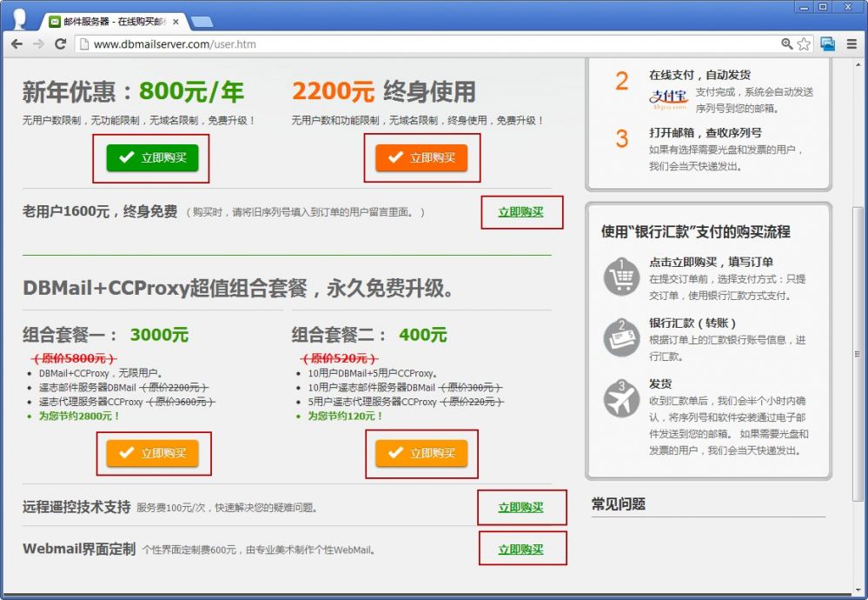This screenshot has height=600, width=868.
Task: Click green 立即购买 button for 800元/年
Action: pyautogui.click(x=152, y=158)
